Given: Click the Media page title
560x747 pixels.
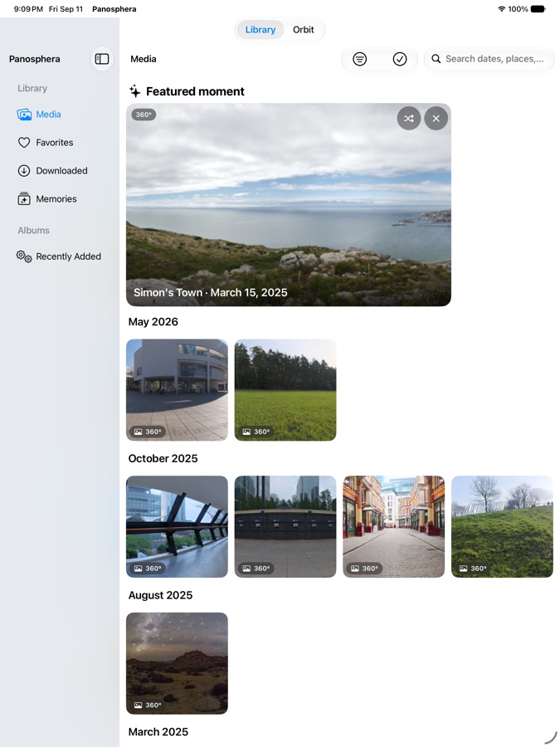Looking at the screenshot, I should click(144, 59).
